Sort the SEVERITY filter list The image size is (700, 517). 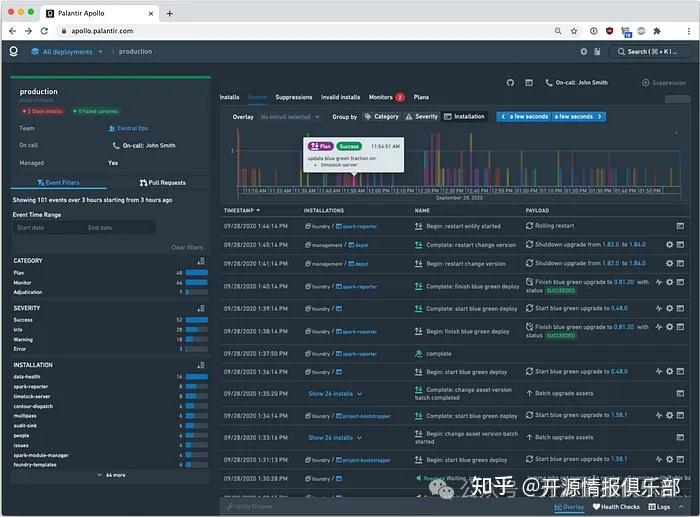tap(201, 309)
